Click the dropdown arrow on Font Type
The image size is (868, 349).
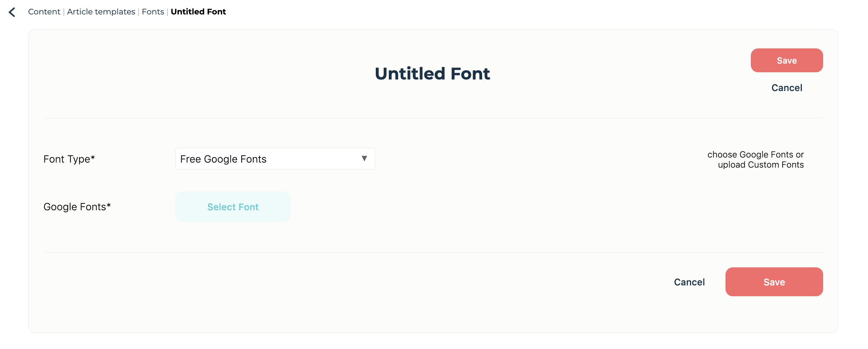coord(365,159)
